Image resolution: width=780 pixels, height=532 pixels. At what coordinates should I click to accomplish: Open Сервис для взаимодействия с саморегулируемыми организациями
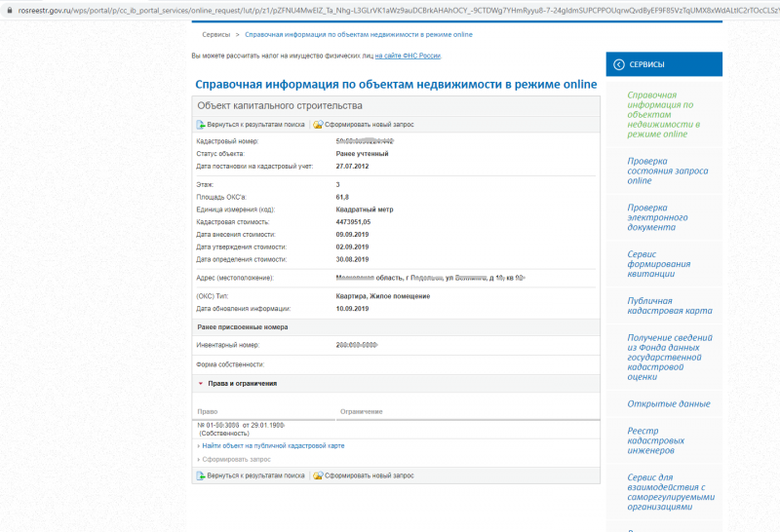(x=671, y=492)
